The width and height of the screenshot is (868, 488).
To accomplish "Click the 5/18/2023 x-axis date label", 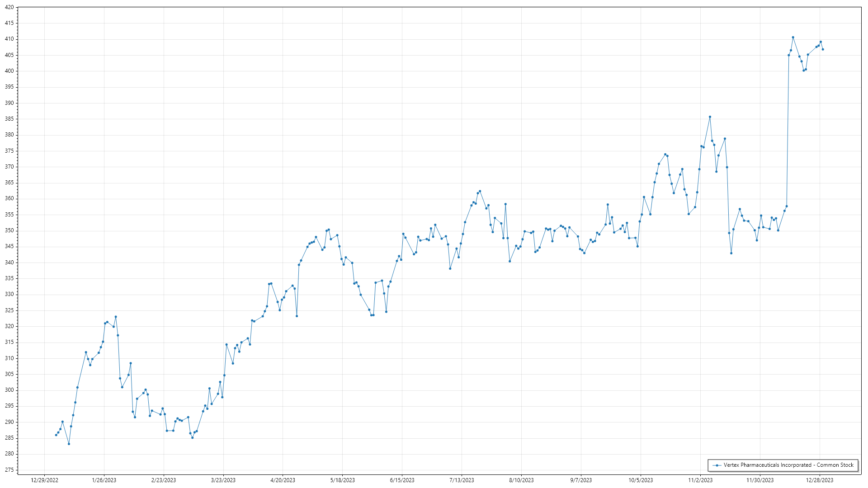I will click(x=342, y=480).
